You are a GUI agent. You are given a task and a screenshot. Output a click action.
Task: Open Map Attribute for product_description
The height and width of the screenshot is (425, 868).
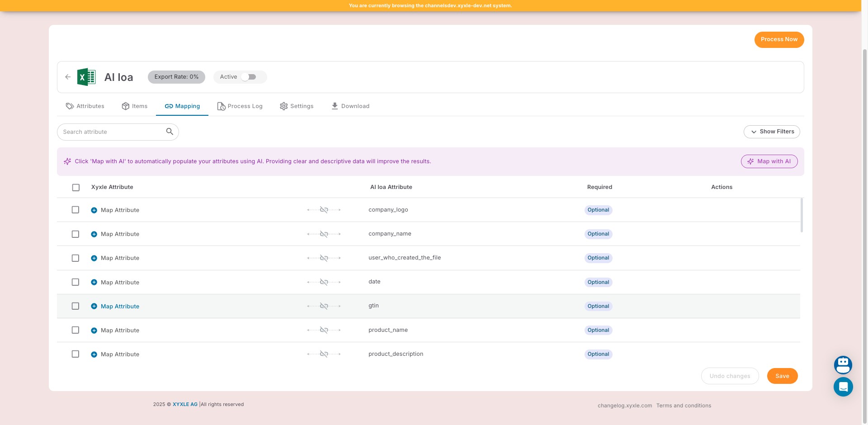click(120, 354)
